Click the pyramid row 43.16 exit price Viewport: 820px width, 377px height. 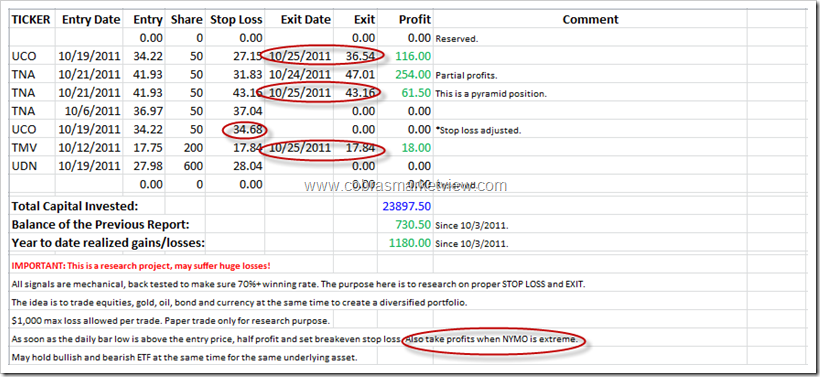click(359, 93)
